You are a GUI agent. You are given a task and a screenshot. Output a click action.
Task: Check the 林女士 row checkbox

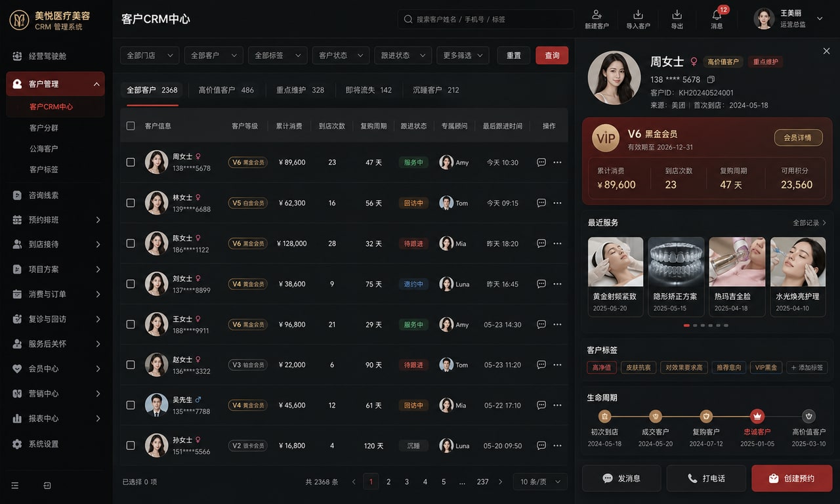point(131,203)
